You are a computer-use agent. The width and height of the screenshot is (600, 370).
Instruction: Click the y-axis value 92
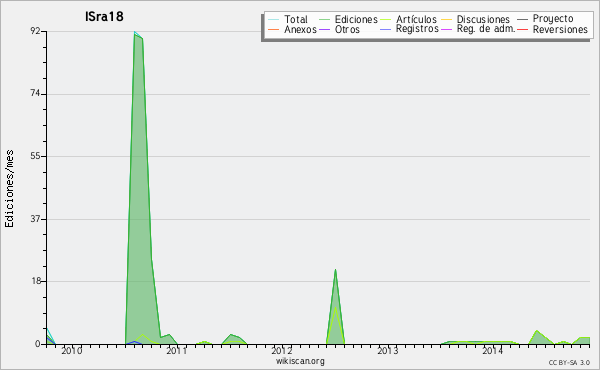(36, 31)
